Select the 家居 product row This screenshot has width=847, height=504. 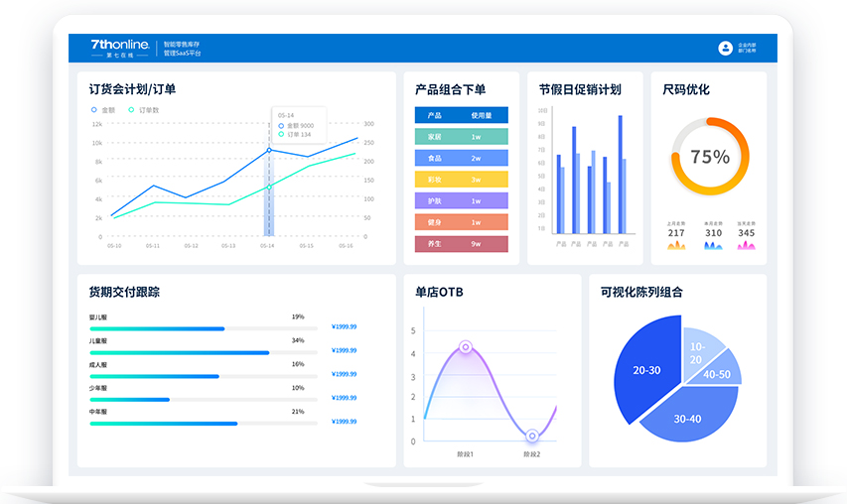[x=461, y=137]
